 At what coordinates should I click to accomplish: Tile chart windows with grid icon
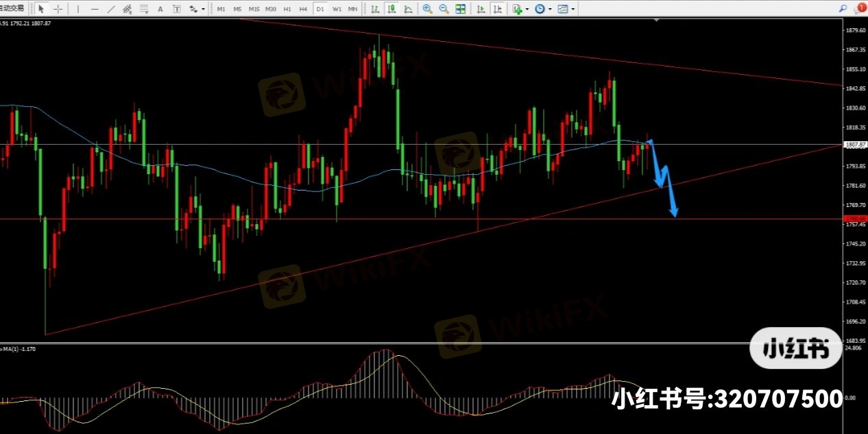(460, 9)
